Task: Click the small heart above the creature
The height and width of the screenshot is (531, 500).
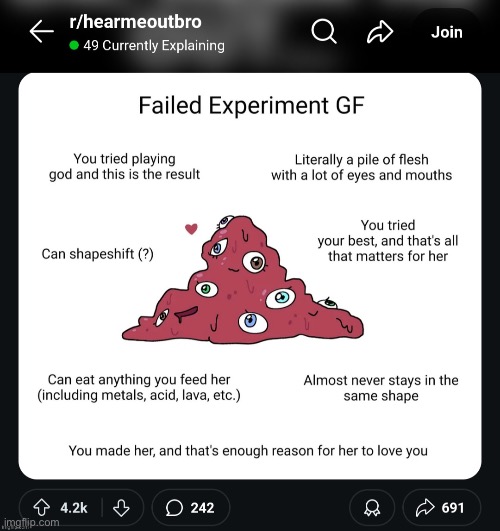Action: point(191,229)
